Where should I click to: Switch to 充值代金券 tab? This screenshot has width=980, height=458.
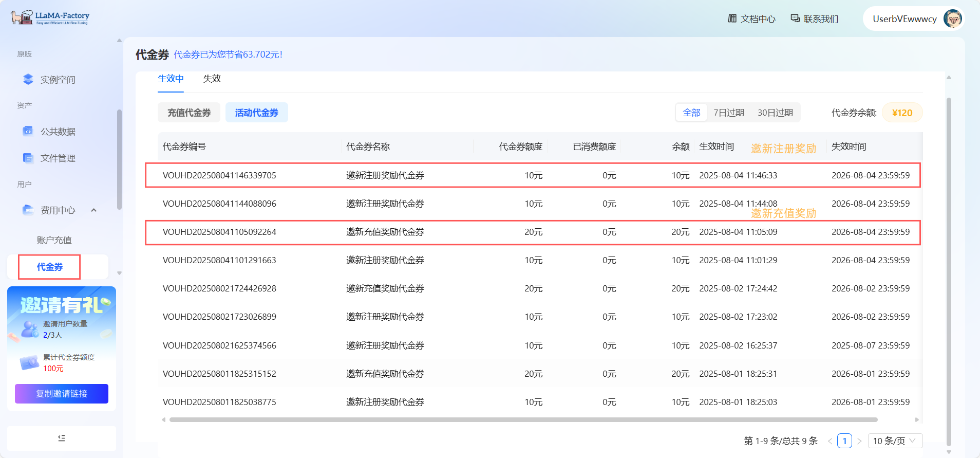[189, 113]
